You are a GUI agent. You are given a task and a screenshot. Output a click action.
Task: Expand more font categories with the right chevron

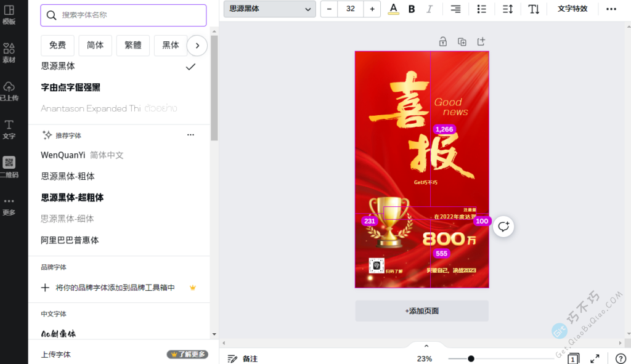coord(197,45)
